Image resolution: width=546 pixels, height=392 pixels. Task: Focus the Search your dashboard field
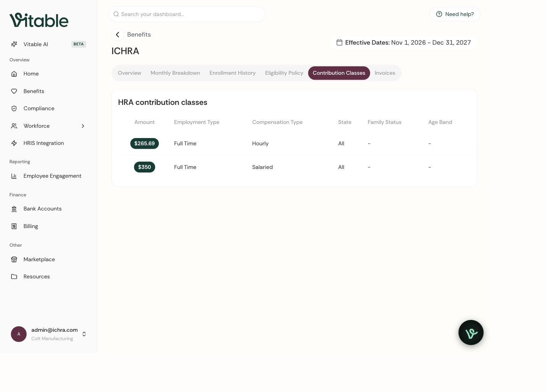click(x=187, y=14)
